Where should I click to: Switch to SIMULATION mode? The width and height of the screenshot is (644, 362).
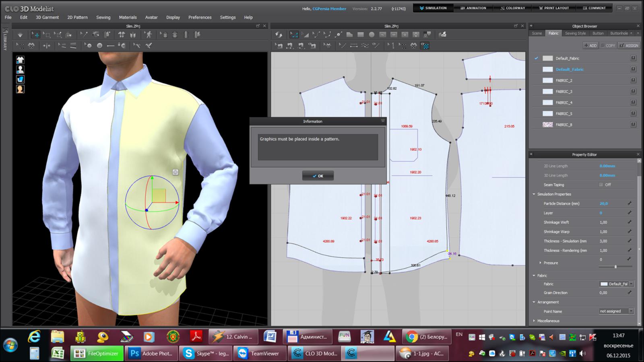pyautogui.click(x=433, y=8)
